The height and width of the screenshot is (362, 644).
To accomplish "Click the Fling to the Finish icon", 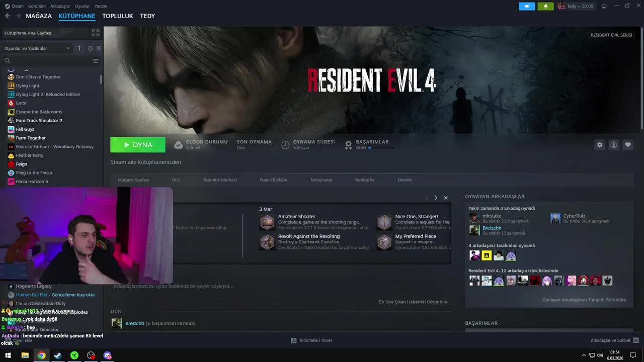I will (x=11, y=173).
